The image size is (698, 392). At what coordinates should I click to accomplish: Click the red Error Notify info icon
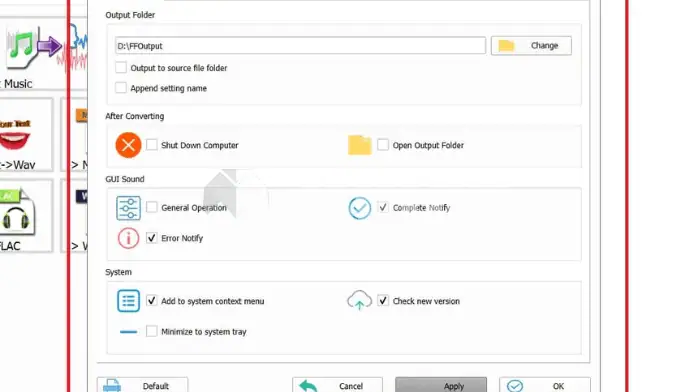point(128,238)
